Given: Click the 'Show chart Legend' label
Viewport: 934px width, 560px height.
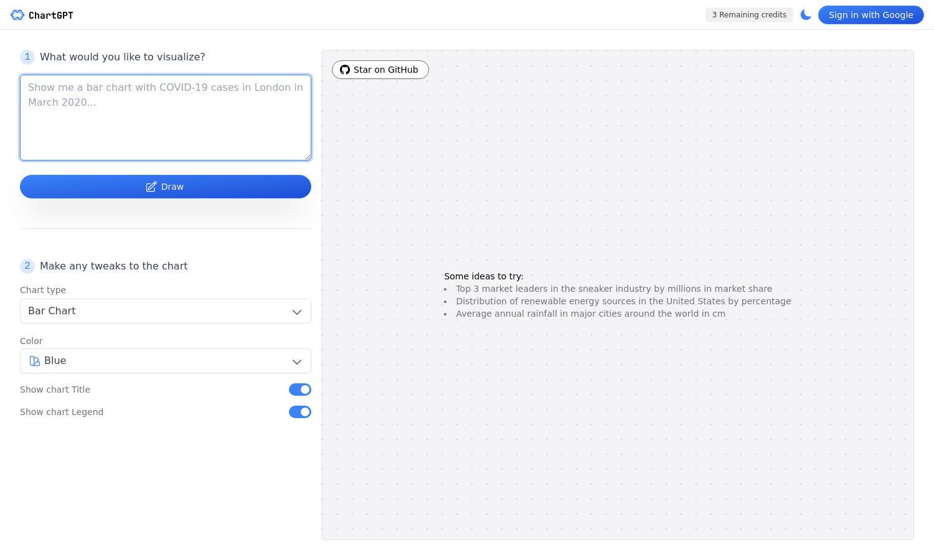Looking at the screenshot, I should [x=62, y=412].
